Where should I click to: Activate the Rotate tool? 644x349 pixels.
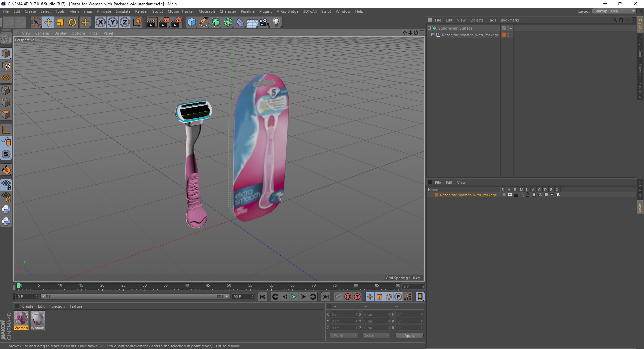click(72, 22)
